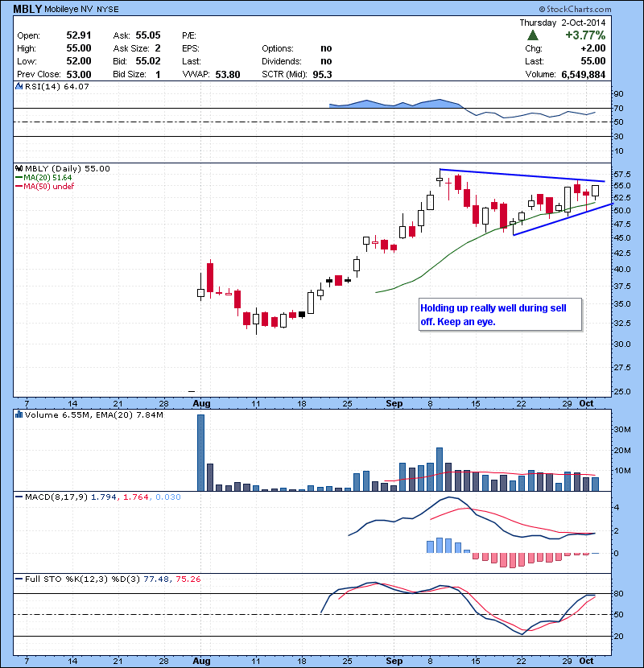
Task: Click the RSI(14) 64.07 panel label
Action: (x=56, y=86)
